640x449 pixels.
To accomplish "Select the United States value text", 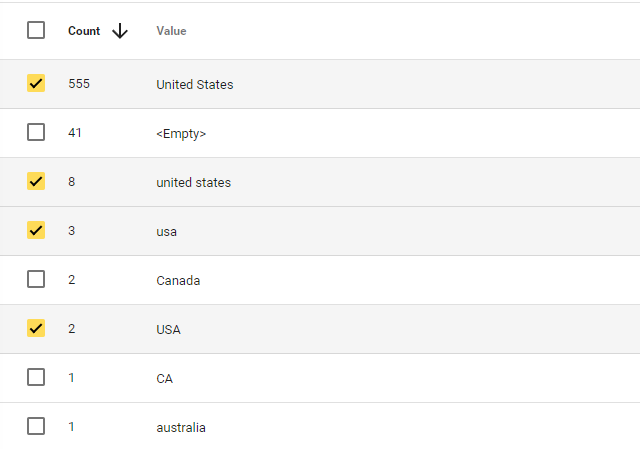I will (x=195, y=84).
